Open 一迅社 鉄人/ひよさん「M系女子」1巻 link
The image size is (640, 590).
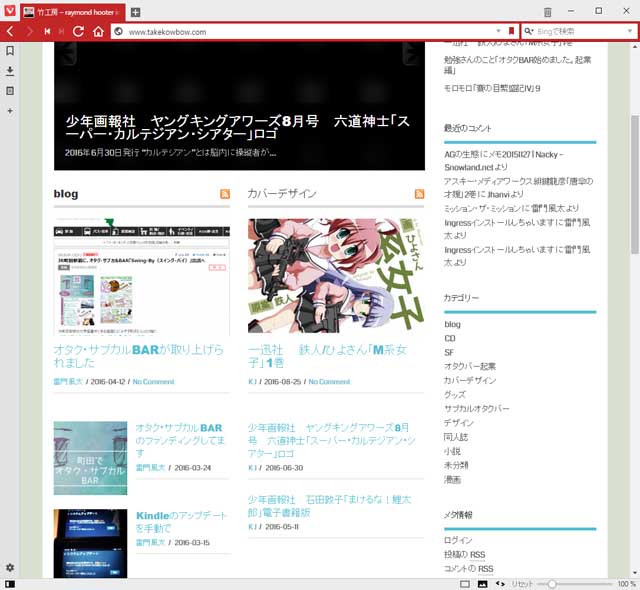coord(327,356)
